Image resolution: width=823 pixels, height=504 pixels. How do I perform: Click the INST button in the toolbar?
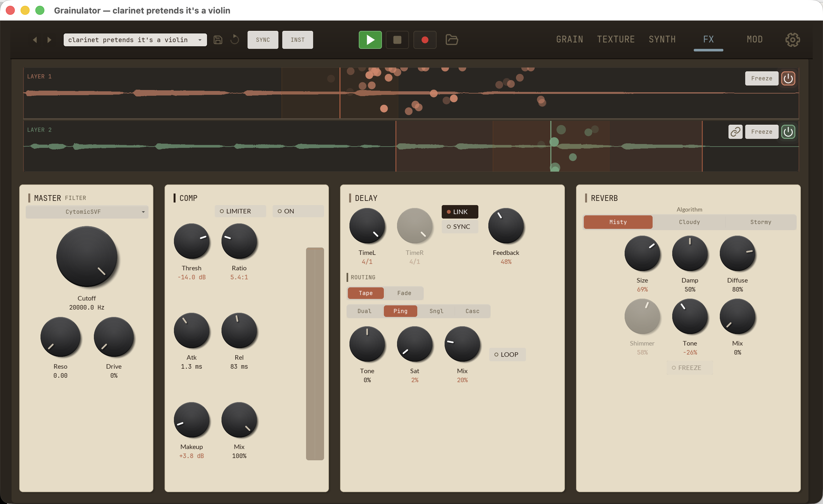(x=298, y=40)
